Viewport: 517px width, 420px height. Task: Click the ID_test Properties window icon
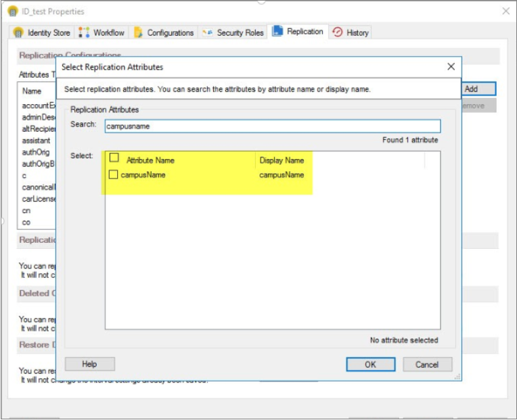[x=13, y=11]
